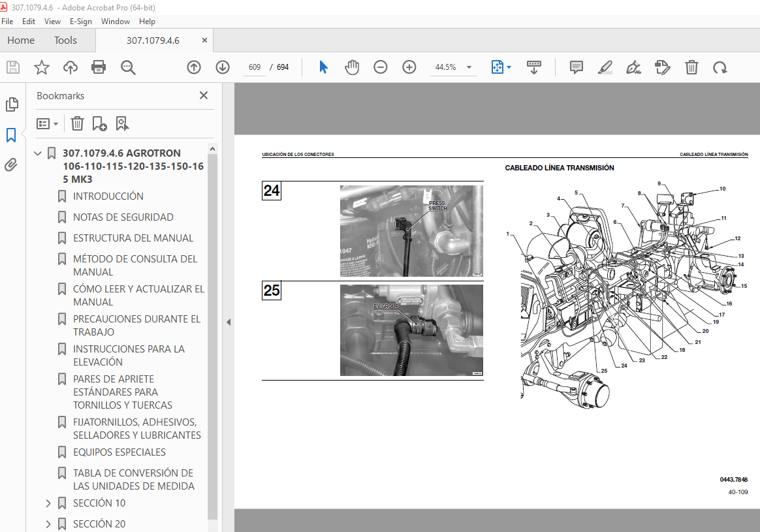760x532 pixels.
Task: Click the fit page icon
Action: (x=498, y=67)
